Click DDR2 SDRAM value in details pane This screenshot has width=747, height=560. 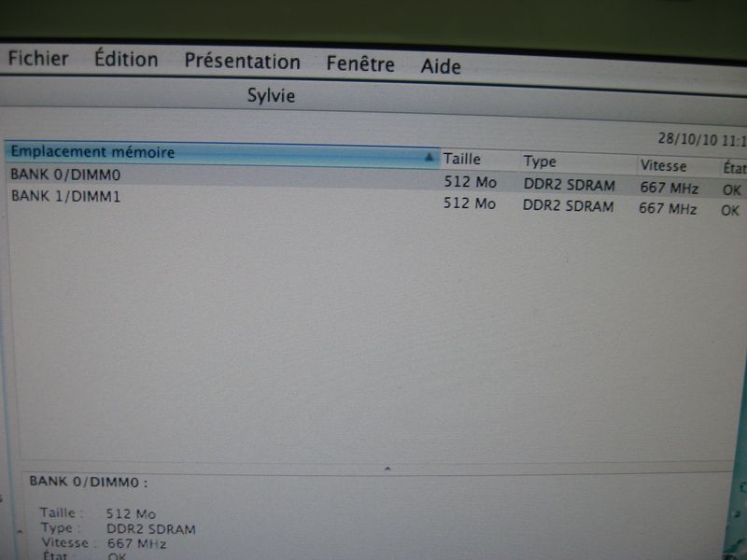point(151,529)
